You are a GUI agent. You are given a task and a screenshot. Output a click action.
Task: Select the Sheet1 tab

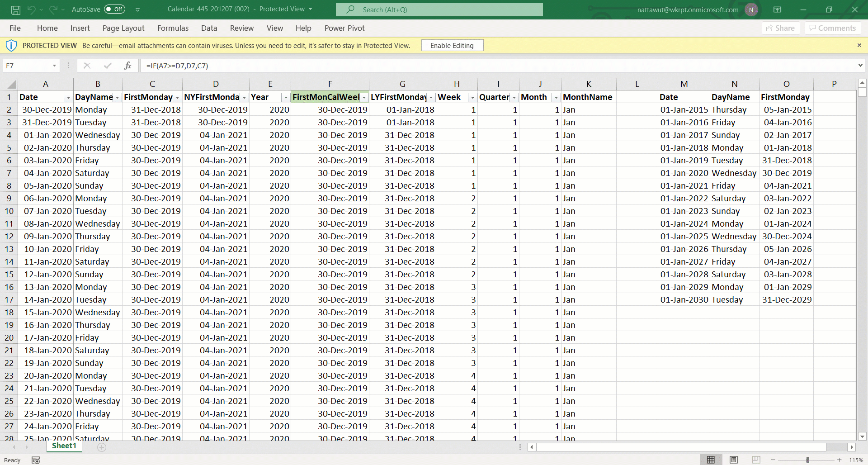(64, 446)
